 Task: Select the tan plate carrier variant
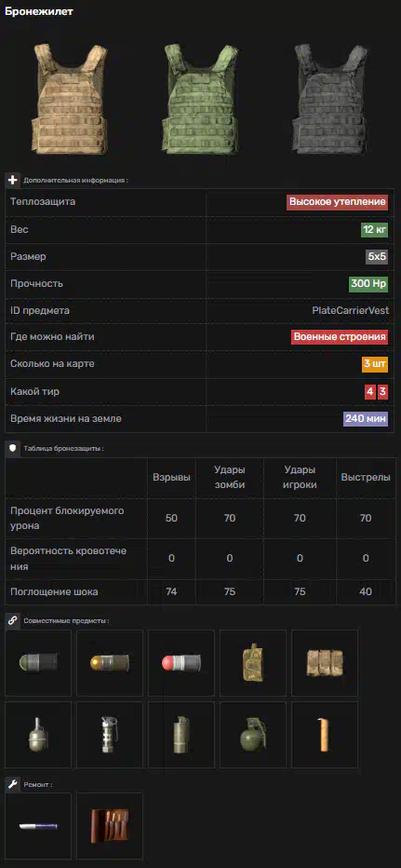coord(70,100)
